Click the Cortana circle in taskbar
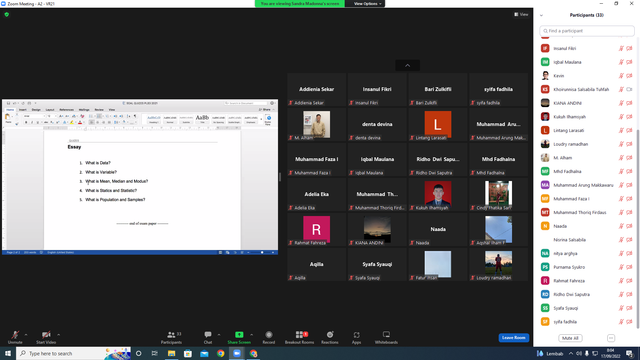This screenshot has width=640, height=360. pos(138,353)
